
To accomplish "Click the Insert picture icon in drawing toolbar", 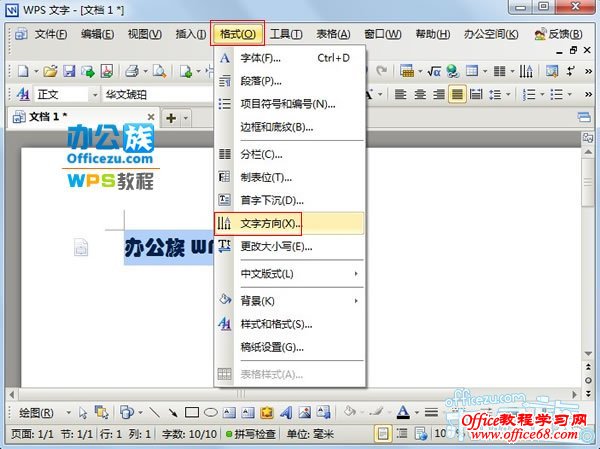I will tap(305, 412).
